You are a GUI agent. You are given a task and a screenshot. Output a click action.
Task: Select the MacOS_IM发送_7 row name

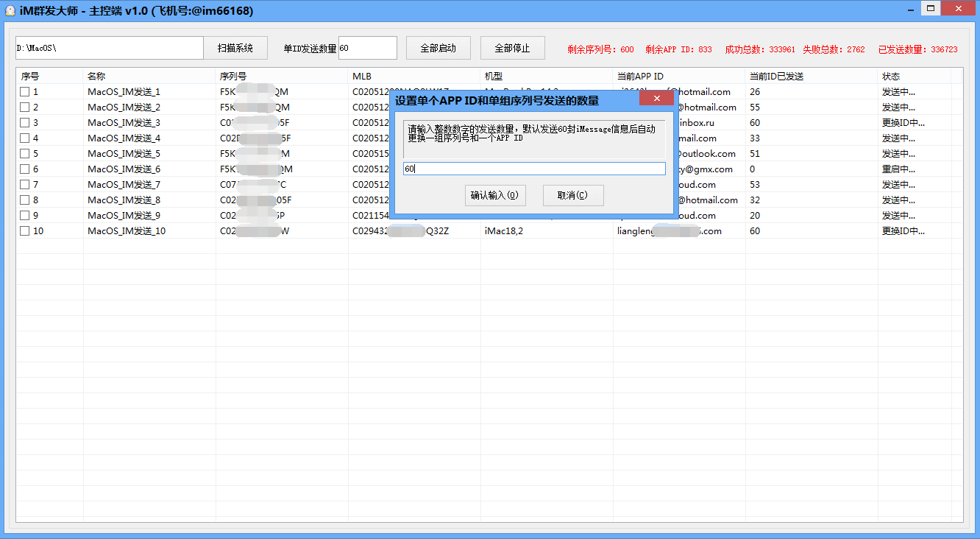pos(124,185)
